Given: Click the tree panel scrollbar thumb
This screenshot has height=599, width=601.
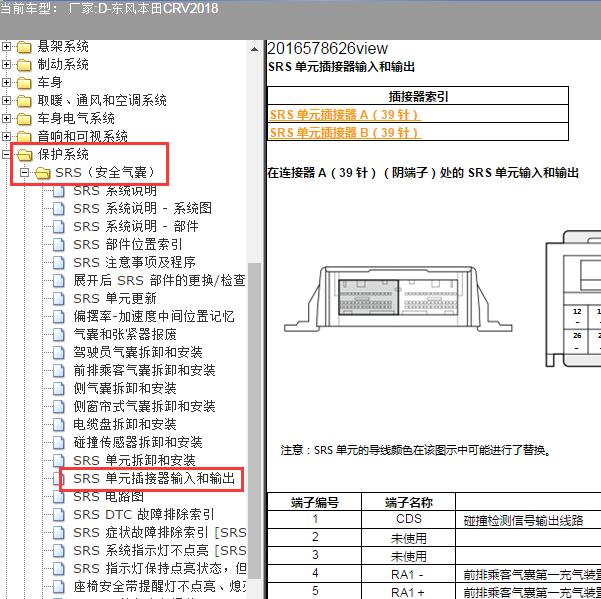Looking at the screenshot, I should 254,422.
